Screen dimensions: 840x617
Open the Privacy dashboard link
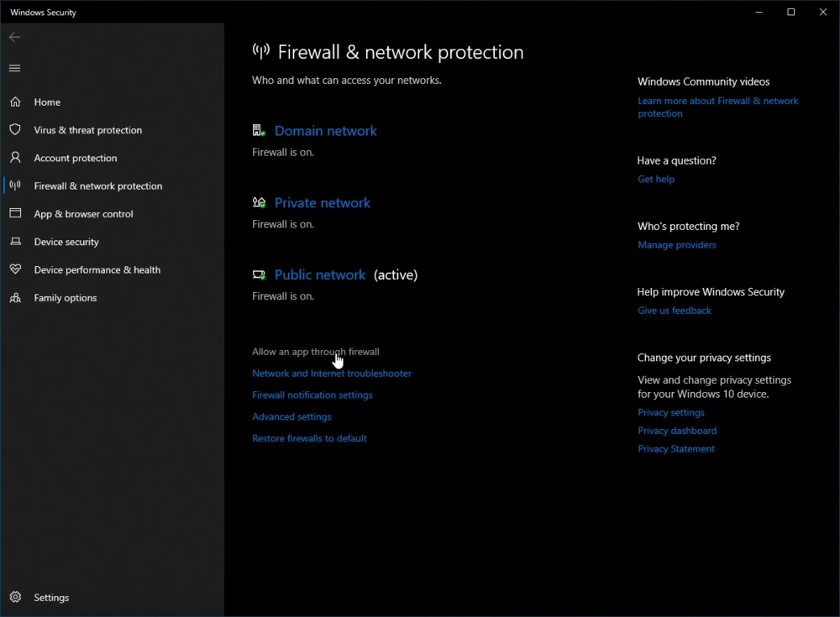(x=677, y=431)
